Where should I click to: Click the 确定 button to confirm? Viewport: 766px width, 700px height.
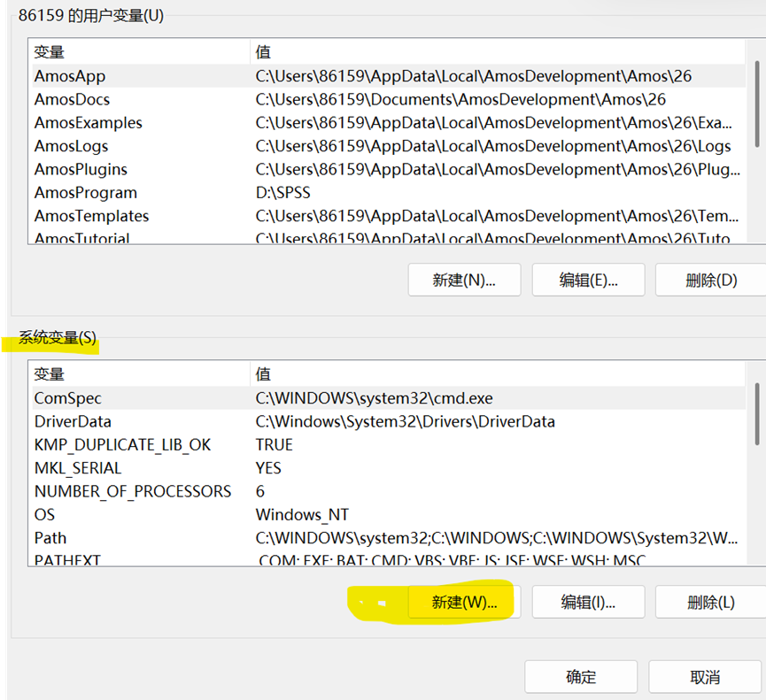pos(580,676)
